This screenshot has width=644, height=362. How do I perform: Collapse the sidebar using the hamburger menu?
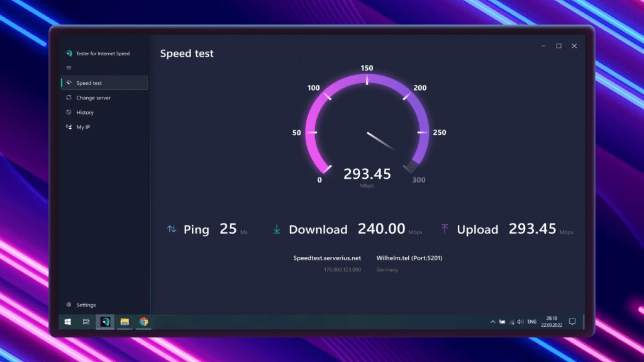pyautogui.click(x=69, y=68)
